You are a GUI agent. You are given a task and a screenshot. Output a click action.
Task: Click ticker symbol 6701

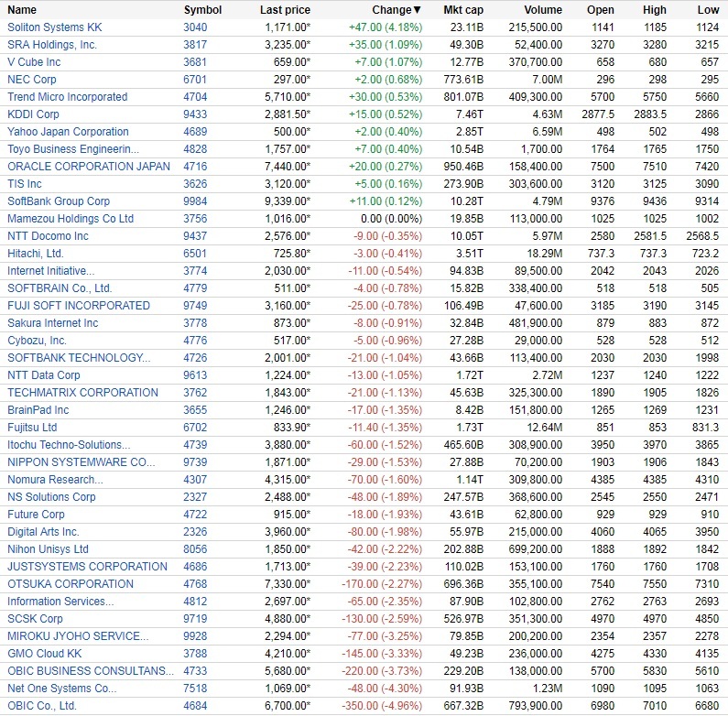pyautogui.click(x=195, y=80)
